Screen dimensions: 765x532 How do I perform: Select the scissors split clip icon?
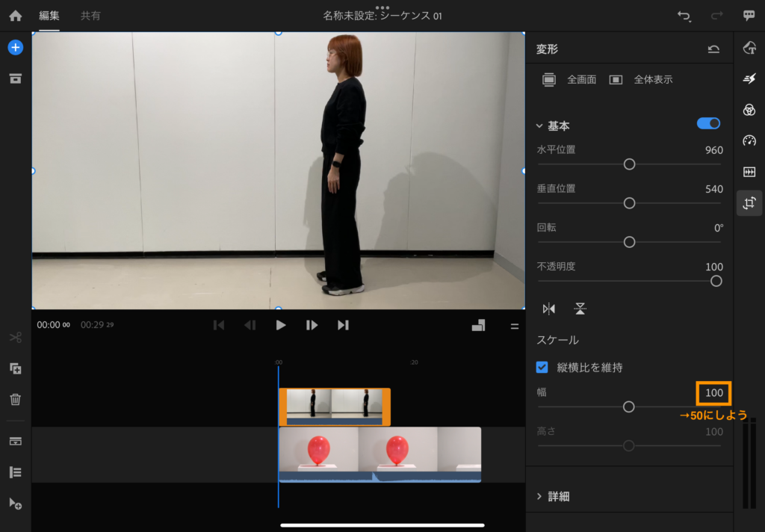[16, 338]
